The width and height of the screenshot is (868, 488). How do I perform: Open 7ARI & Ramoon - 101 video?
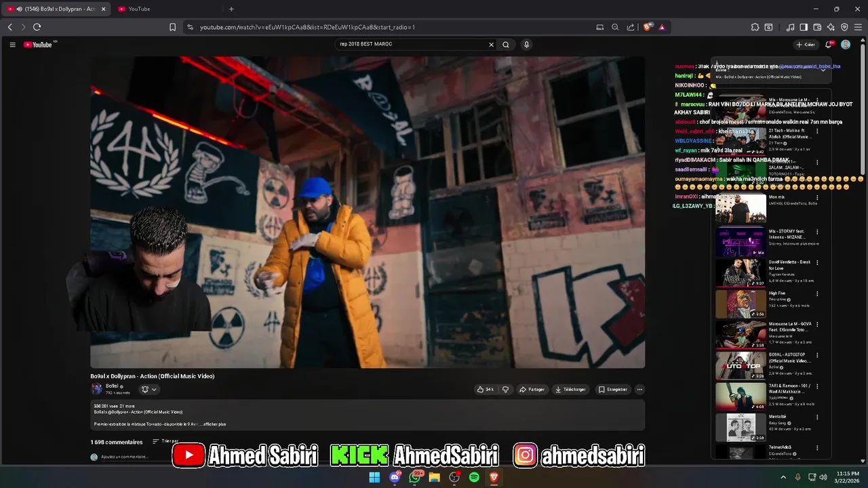pos(741,396)
